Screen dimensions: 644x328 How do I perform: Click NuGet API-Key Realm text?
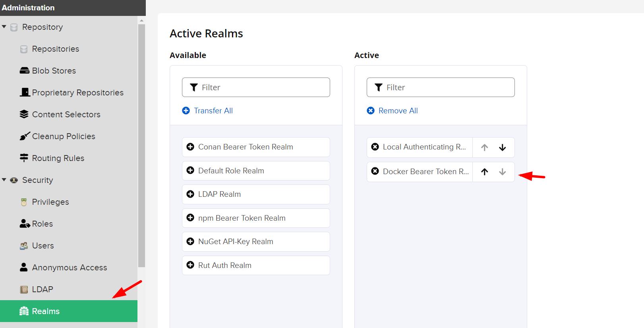click(x=236, y=241)
